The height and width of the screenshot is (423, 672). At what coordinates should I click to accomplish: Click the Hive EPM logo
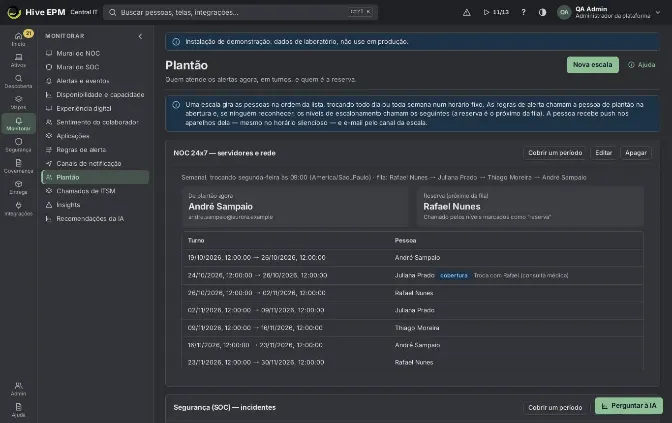[x=14, y=12]
